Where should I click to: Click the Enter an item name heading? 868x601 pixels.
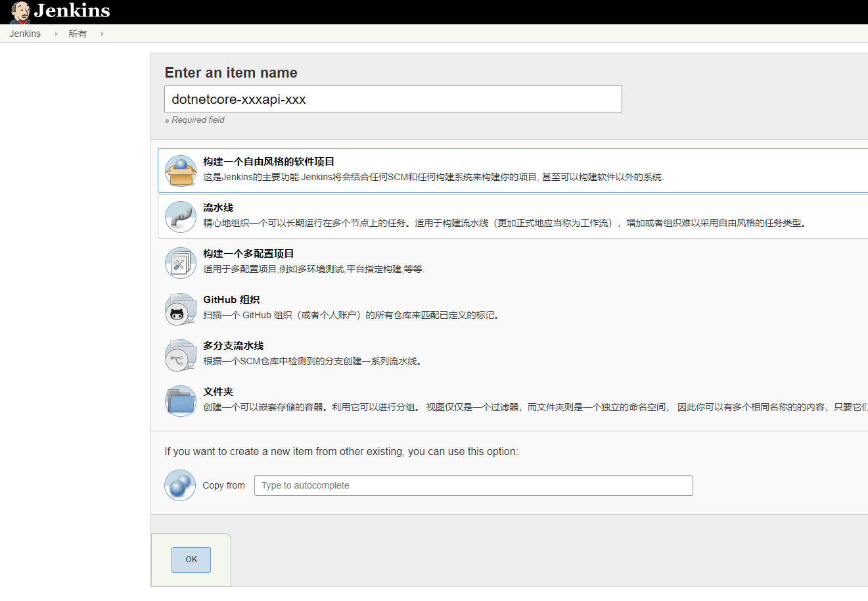(x=231, y=73)
